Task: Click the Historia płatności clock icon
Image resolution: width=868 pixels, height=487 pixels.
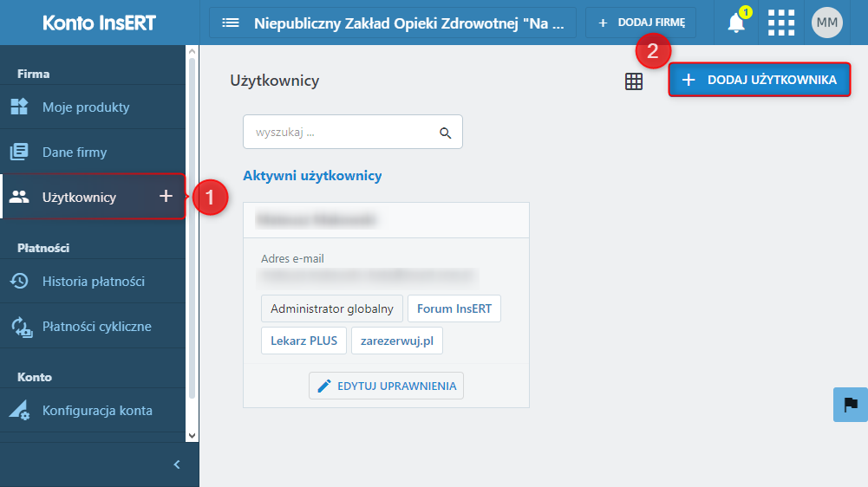Action: pos(19,281)
